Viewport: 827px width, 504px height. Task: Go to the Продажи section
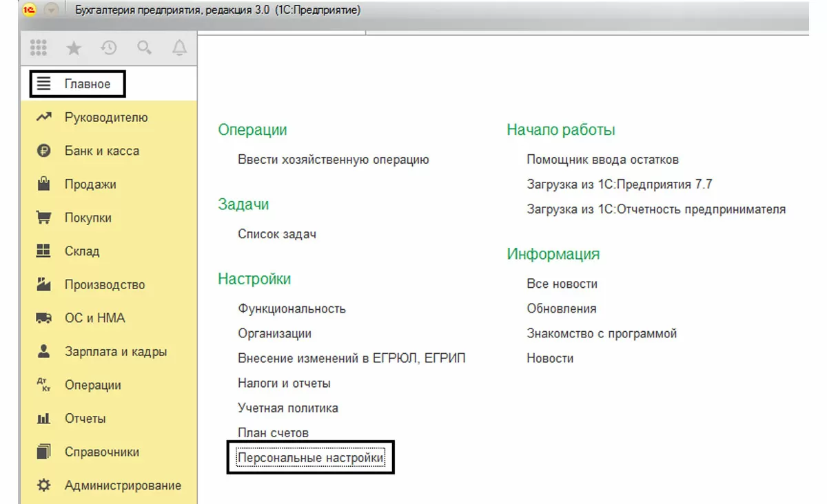(90, 185)
